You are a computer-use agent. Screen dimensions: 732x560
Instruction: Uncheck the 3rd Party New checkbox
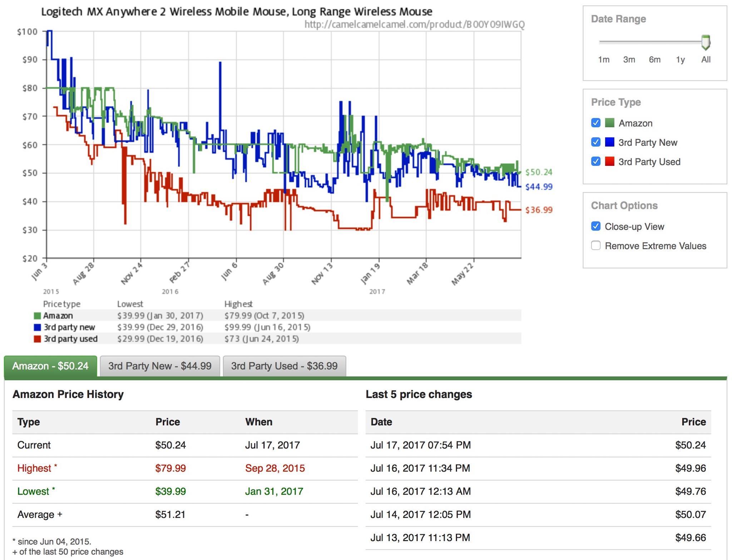pos(595,142)
